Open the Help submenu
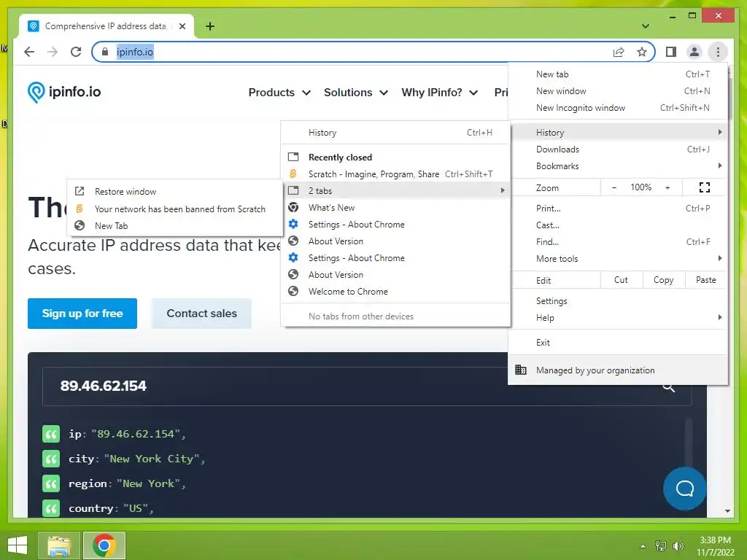This screenshot has width=747, height=560. click(x=618, y=318)
